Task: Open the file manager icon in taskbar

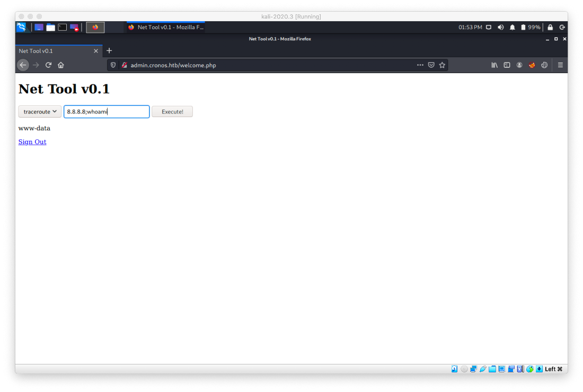Action: tap(50, 27)
